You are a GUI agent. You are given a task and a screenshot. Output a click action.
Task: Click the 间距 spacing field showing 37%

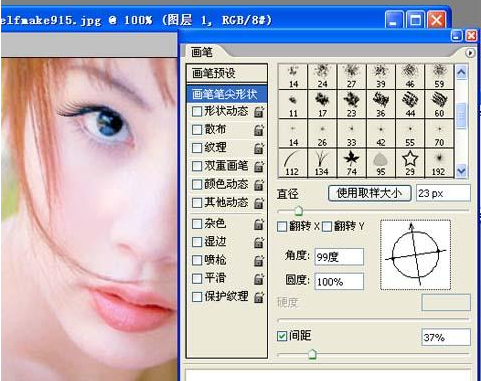(x=446, y=337)
